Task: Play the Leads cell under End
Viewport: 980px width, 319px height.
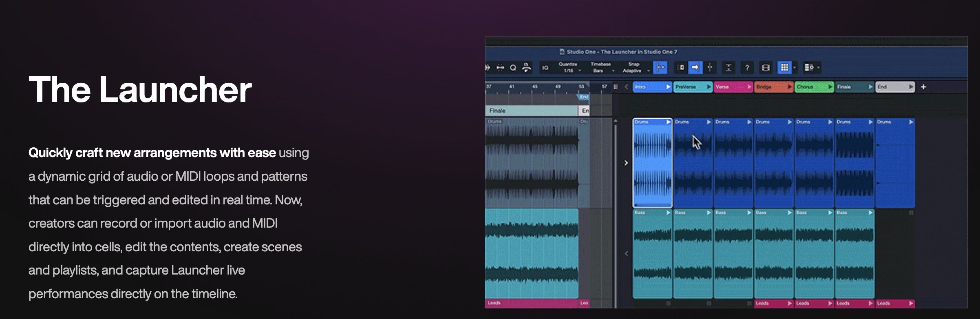Action: tap(911, 303)
